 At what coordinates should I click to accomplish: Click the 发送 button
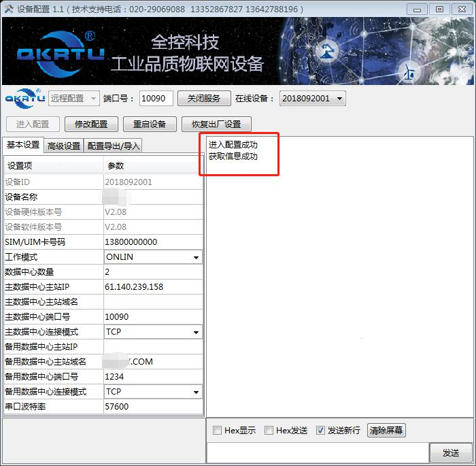(451, 453)
